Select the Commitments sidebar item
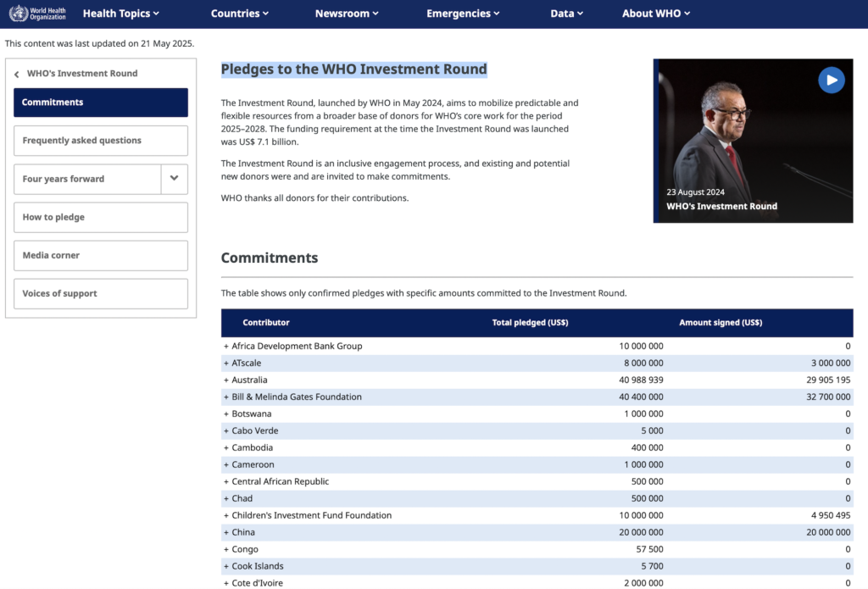Image resolution: width=868 pixels, height=589 pixels. click(101, 103)
